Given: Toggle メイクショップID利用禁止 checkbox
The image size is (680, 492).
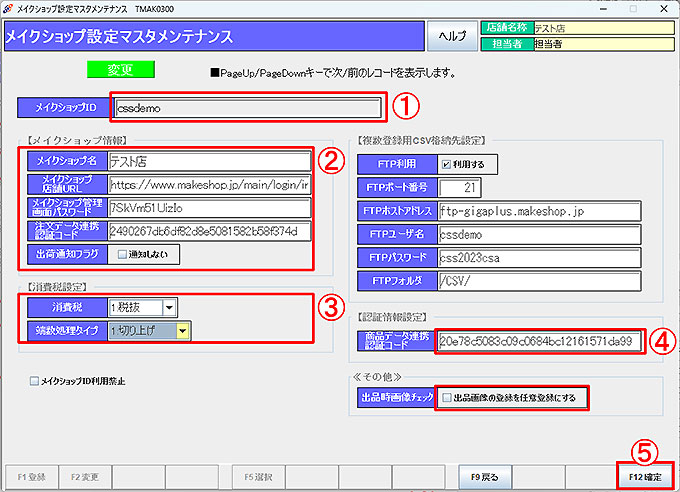Looking at the screenshot, I should [x=34, y=381].
